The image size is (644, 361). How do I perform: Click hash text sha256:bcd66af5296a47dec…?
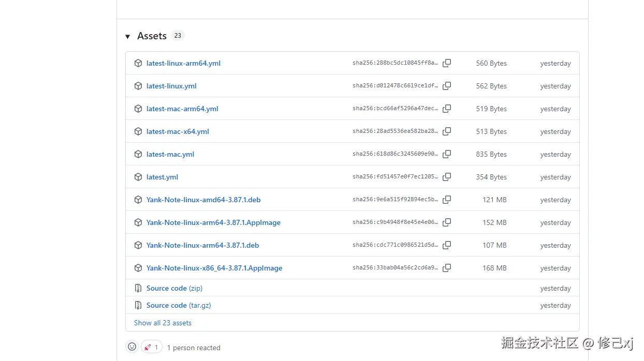click(396, 109)
